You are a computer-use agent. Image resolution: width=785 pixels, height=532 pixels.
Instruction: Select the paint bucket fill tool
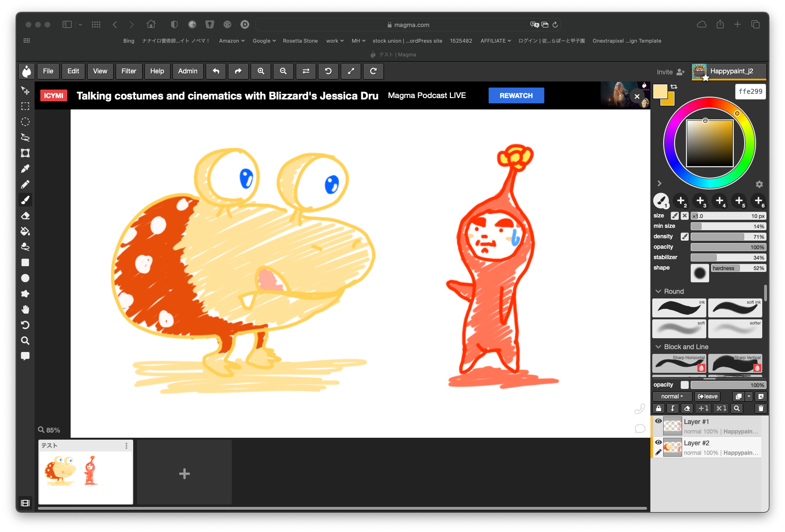[x=25, y=231]
